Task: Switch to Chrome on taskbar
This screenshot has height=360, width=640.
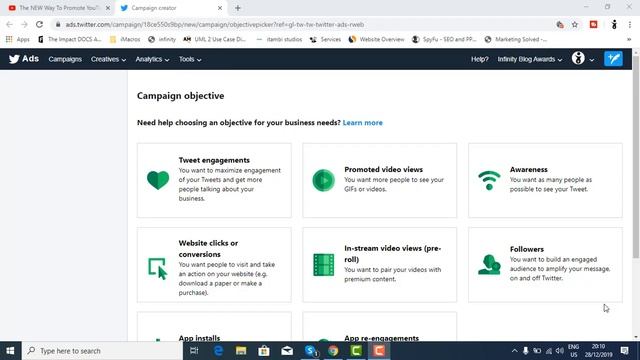Action: (333, 351)
